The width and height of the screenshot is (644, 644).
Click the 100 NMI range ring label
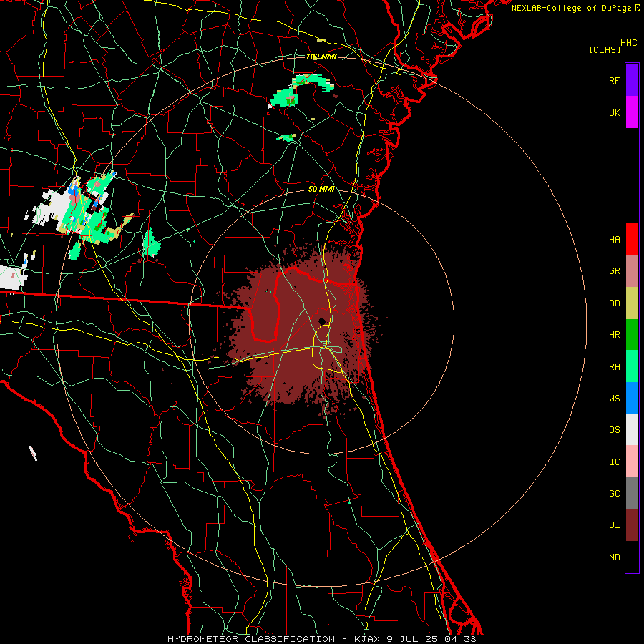point(321,57)
